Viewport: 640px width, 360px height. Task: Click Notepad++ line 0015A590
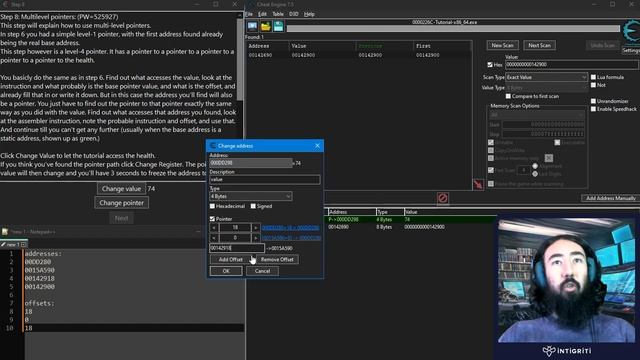click(40, 270)
